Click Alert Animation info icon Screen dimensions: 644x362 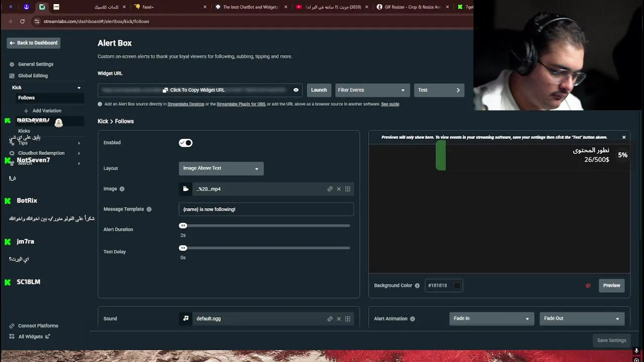[x=413, y=319]
